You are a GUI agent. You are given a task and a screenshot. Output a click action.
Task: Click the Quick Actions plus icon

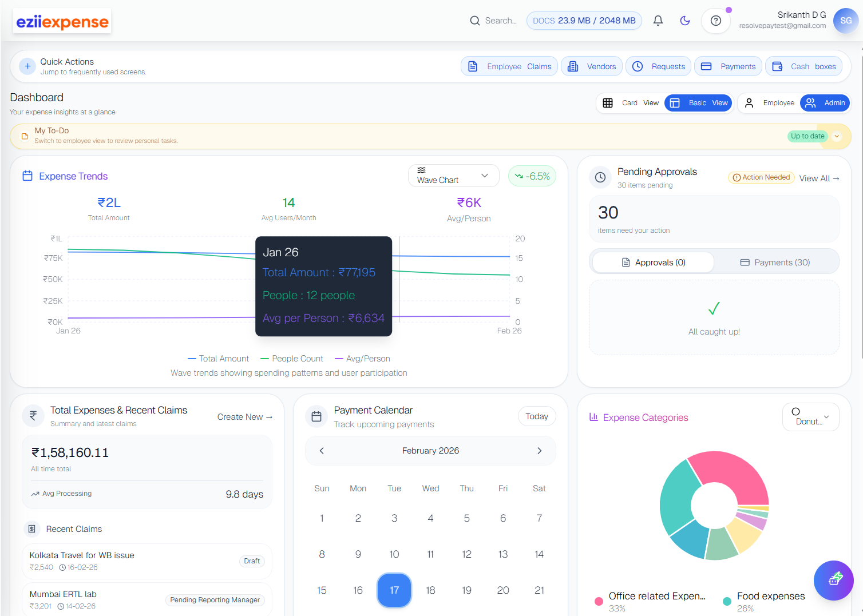coord(27,66)
